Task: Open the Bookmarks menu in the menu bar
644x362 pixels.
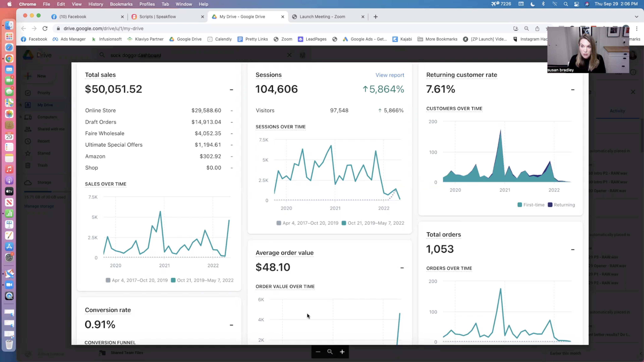Action: click(121, 4)
